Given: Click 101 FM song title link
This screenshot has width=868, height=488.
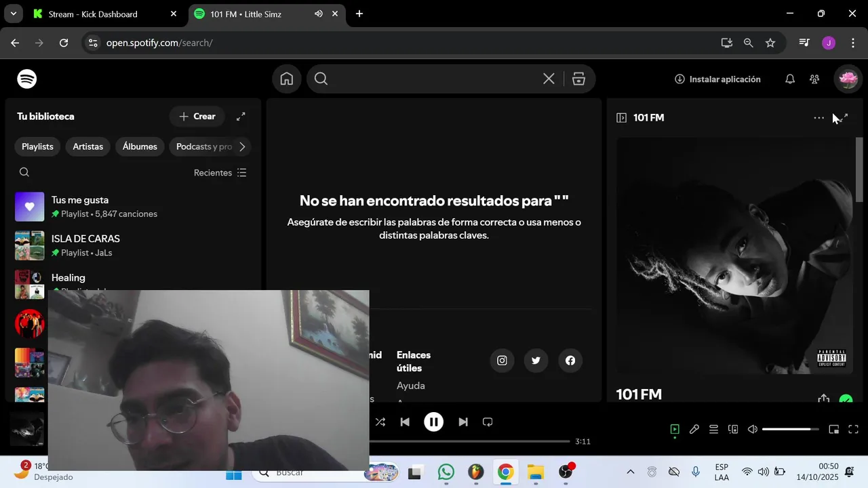Looking at the screenshot, I should 639,394.
